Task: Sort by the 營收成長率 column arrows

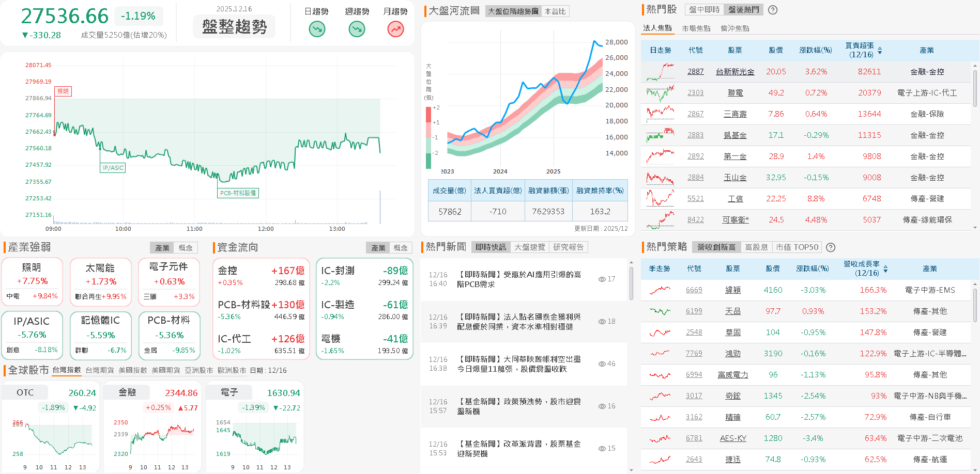Action: click(x=885, y=269)
